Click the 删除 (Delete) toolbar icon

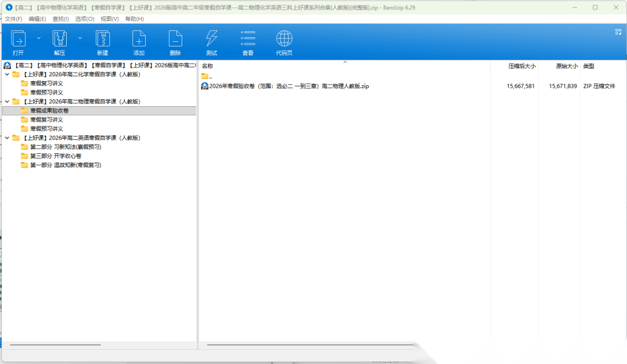point(175,39)
